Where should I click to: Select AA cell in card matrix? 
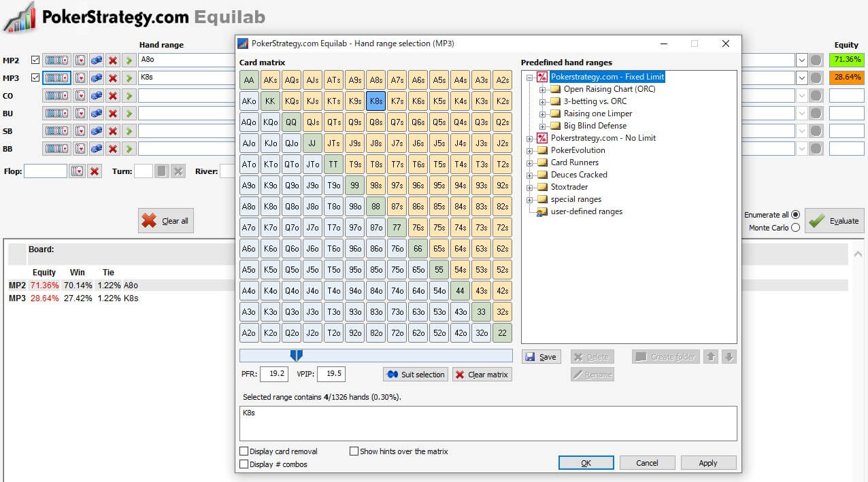point(249,80)
